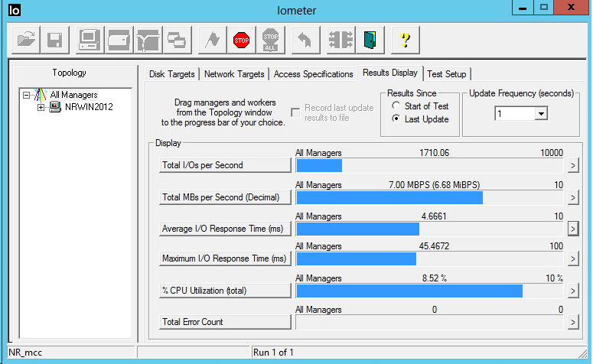Click the empty Total Error Count bar

(429, 323)
